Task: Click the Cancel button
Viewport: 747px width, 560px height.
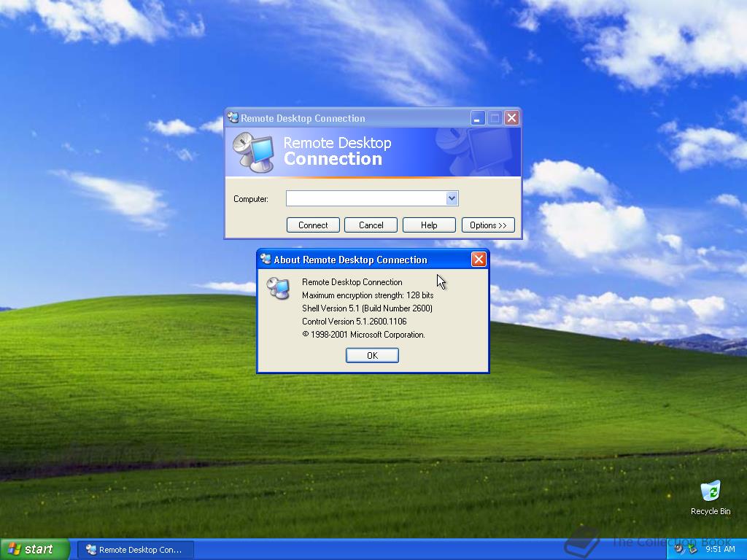Action: point(371,225)
